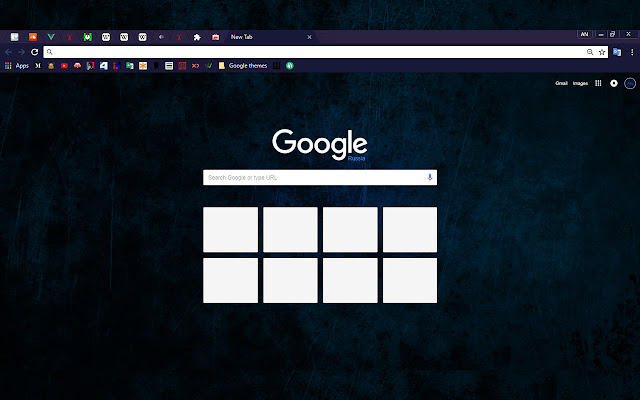Screen dimensions: 640x400
Task: Open the green checkmark bookmark
Action: click(209, 66)
